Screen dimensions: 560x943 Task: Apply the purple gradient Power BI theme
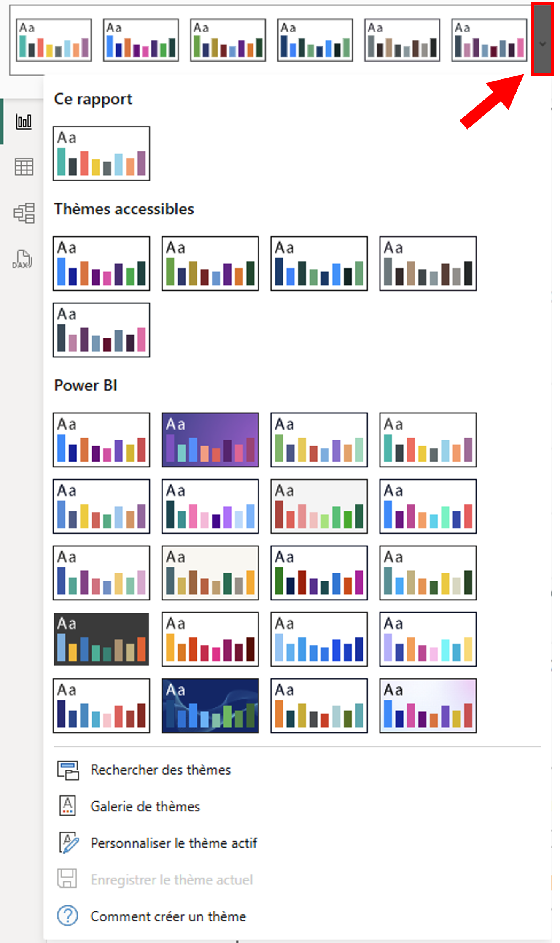(210, 440)
